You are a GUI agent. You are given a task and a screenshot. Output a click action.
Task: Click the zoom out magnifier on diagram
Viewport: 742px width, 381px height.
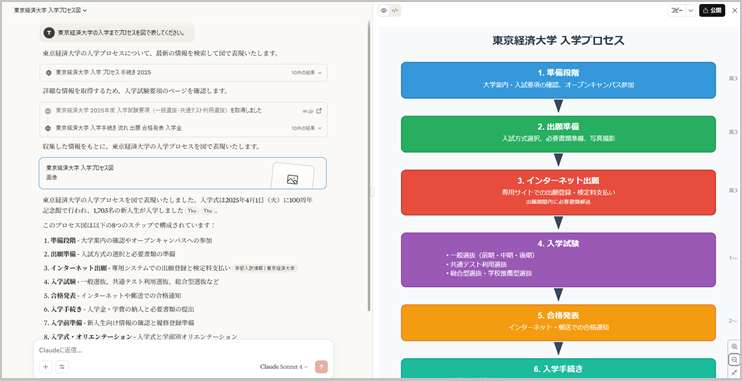click(734, 360)
